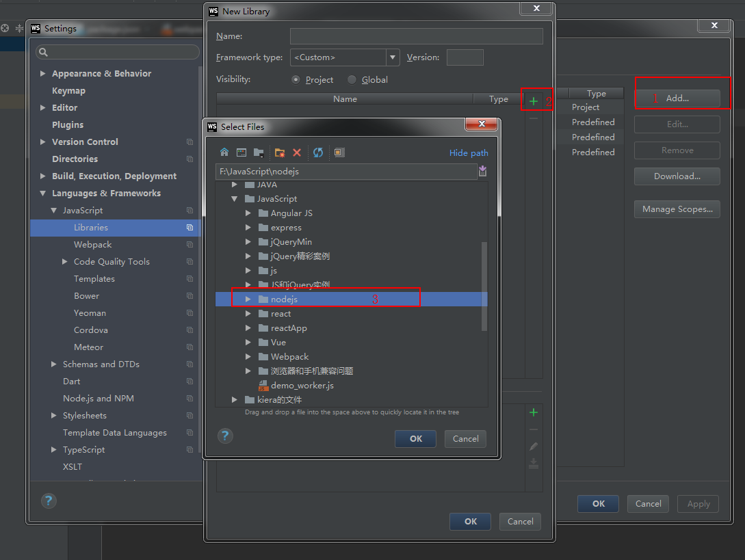This screenshot has height=560, width=745.
Task: Click the Version input field
Action: (x=465, y=57)
